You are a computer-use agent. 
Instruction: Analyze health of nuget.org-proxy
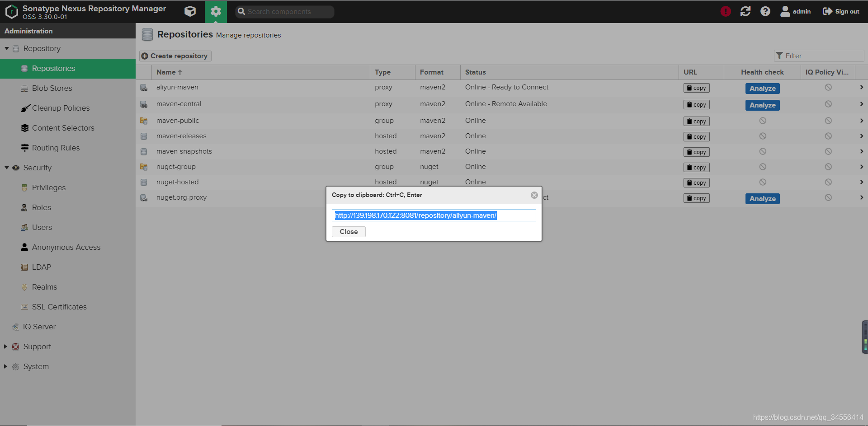click(x=762, y=199)
